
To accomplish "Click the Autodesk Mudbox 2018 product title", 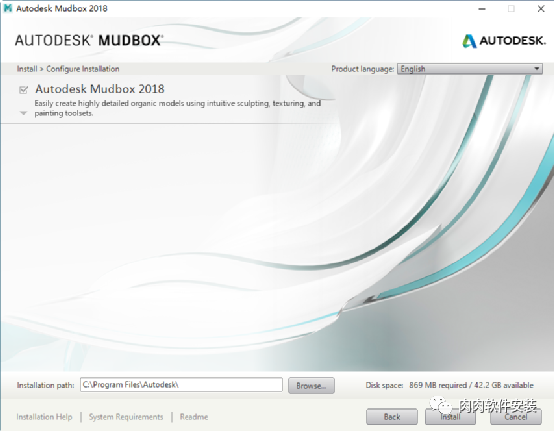I will 100,89.
